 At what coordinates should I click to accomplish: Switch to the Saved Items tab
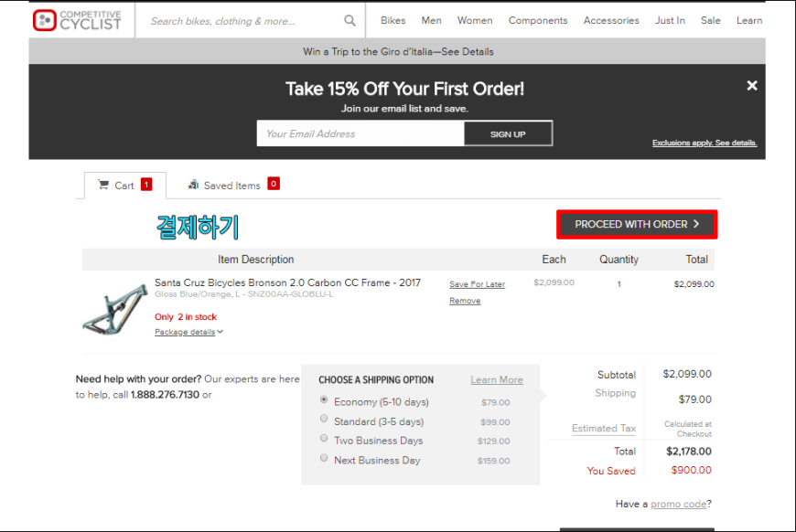233,186
